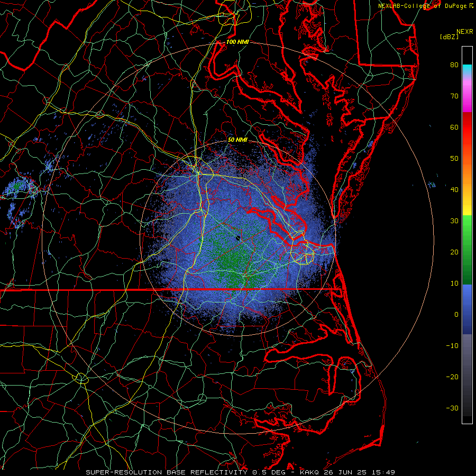Click the 70 value on the dBZ scale
476x476 pixels.
[x=454, y=96]
